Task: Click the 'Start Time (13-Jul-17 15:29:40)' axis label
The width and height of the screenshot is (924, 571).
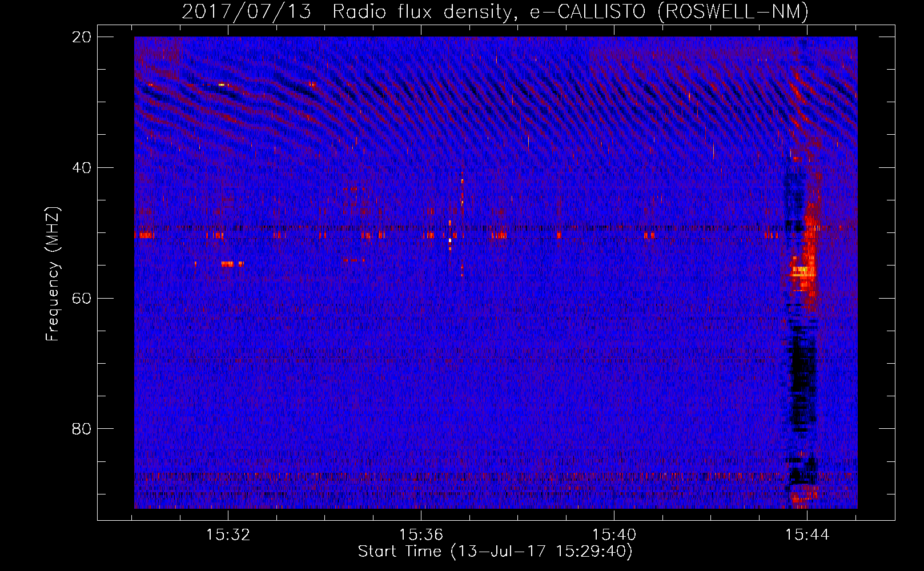Action: 495,552
